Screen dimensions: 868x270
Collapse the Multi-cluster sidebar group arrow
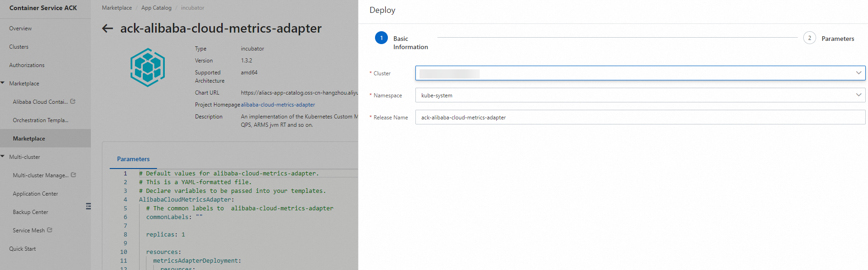(3, 157)
